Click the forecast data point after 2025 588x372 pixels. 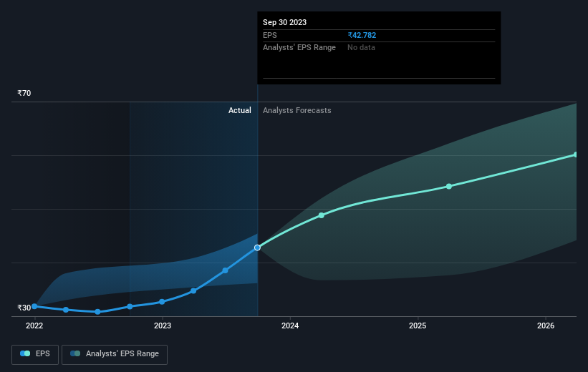pyautogui.click(x=449, y=186)
